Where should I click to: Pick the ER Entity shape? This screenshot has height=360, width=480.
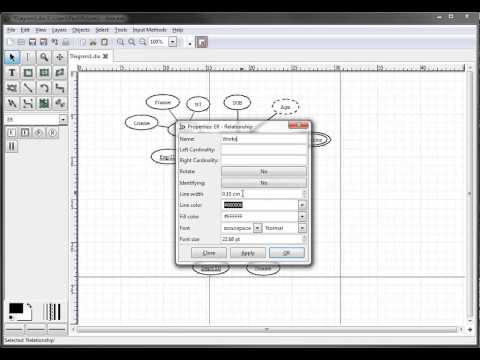[x=11, y=133]
